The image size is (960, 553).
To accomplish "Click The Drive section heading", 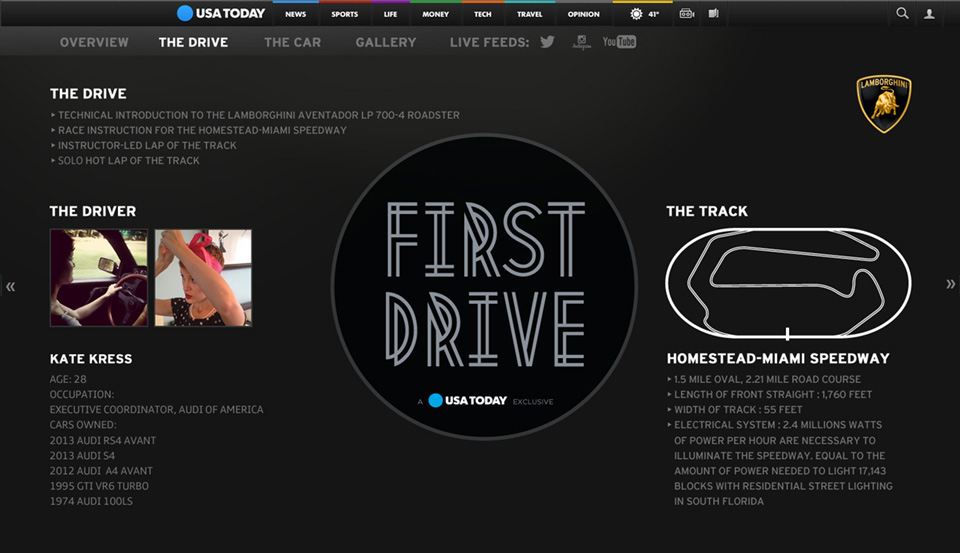I will pyautogui.click(x=88, y=94).
